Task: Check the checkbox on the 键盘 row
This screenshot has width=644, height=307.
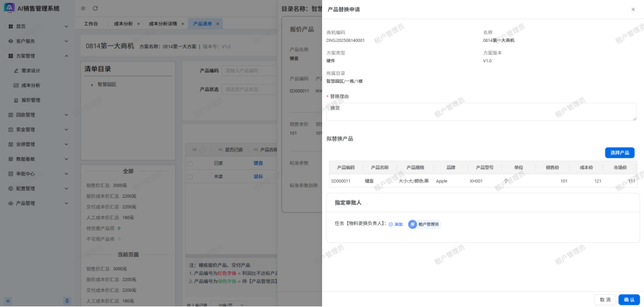Action: click(x=190, y=163)
